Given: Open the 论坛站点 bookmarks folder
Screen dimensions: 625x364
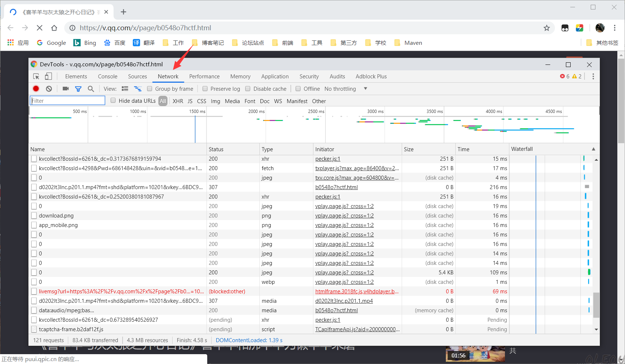Looking at the screenshot, I should [x=248, y=43].
